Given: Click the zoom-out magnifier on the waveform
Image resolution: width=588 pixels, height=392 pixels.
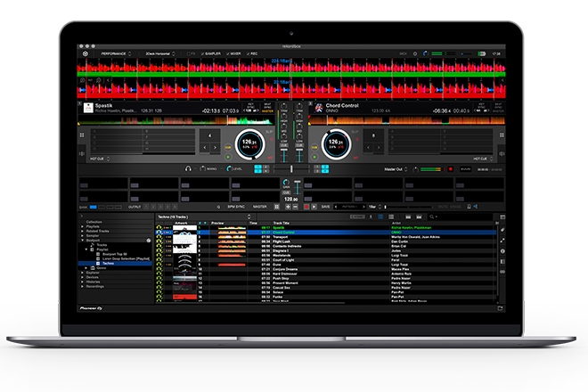Looking at the screenshot, I should [x=83, y=80].
